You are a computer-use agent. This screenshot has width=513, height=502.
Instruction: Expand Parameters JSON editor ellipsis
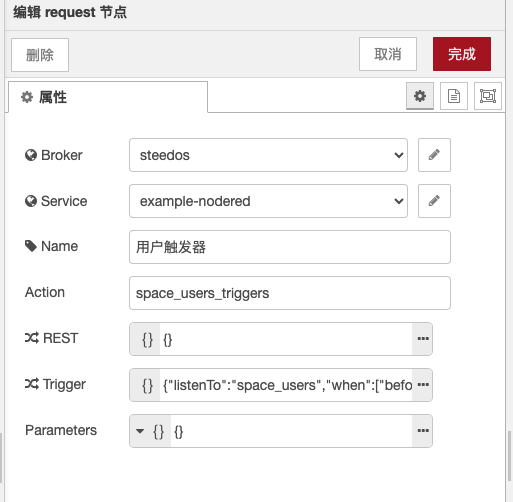pos(423,431)
